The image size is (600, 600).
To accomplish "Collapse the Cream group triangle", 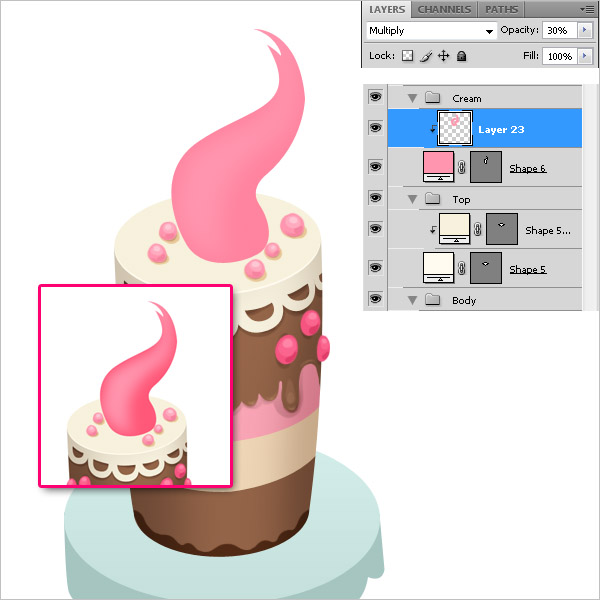I will [412, 98].
